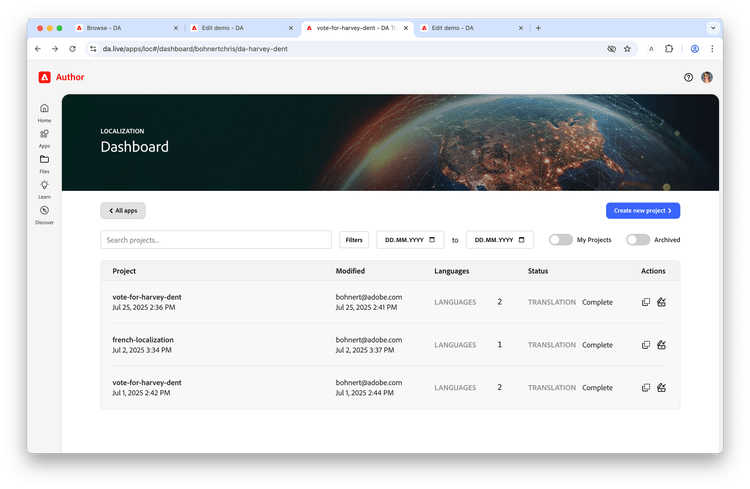Click the tracking protection eye icon
The height and width of the screenshot is (489, 750).
(611, 49)
